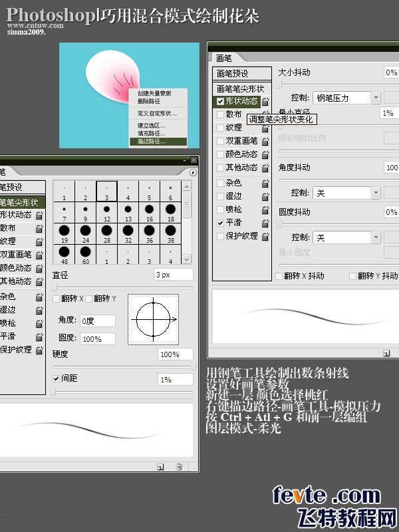This screenshot has height=532, width=399.
Task: Click lock icon beside 纹理 in right panel
Action: [x=265, y=128]
